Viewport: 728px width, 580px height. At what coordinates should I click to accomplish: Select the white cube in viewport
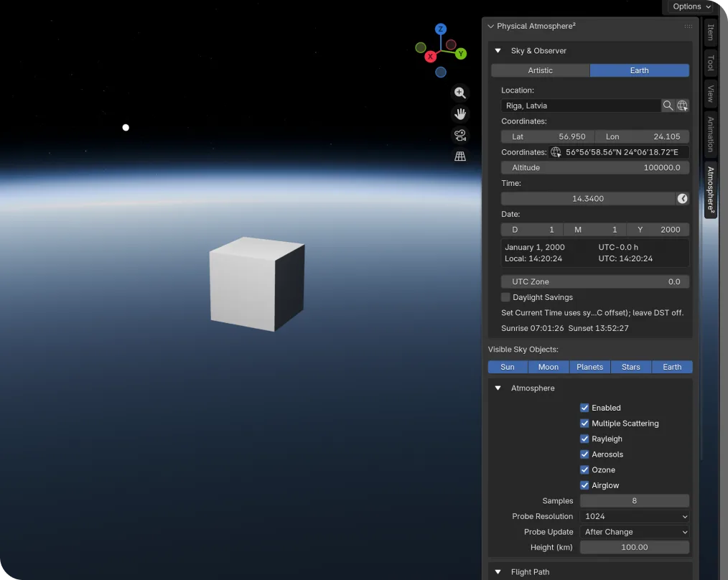point(257,284)
